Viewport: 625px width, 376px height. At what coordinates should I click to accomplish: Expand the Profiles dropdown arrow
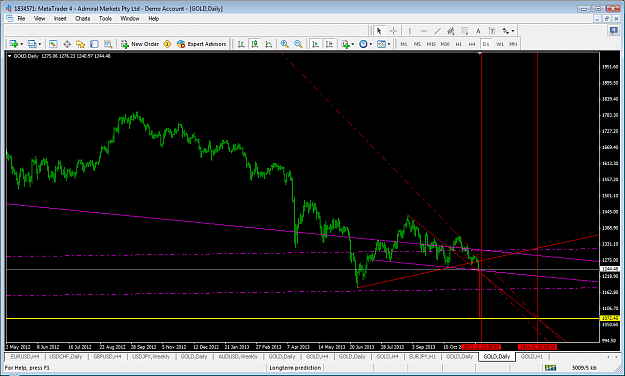coord(39,44)
